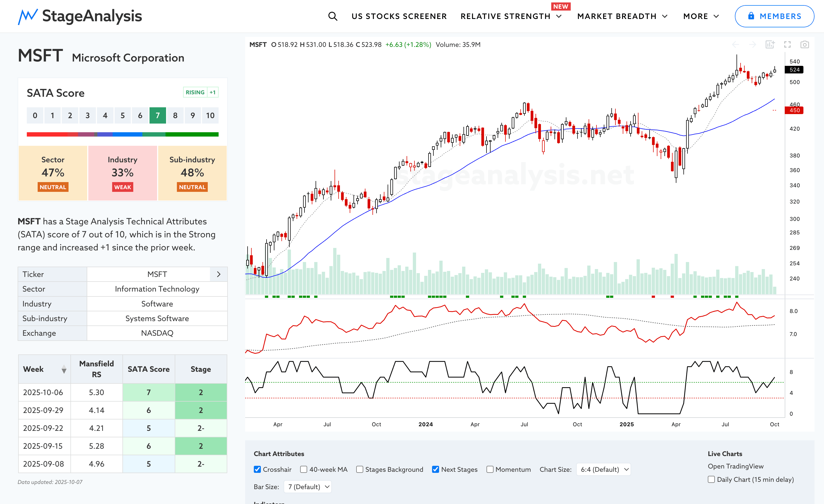Screen dimensions: 824x504
Task: Open the Bar Size dropdown
Action: [308, 487]
